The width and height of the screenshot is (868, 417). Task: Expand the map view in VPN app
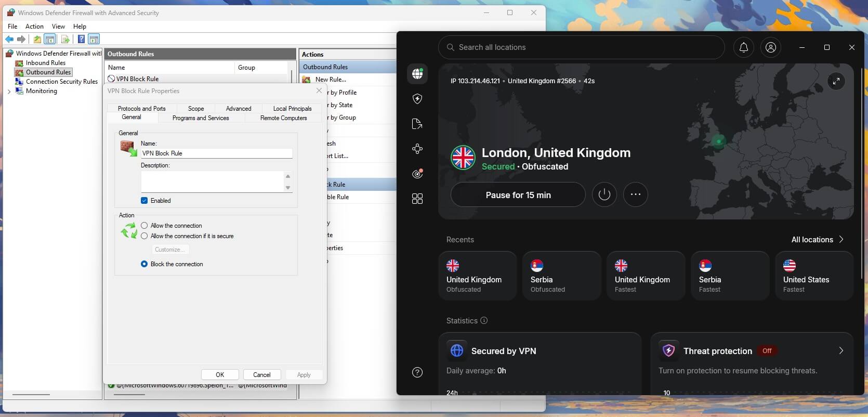point(836,81)
